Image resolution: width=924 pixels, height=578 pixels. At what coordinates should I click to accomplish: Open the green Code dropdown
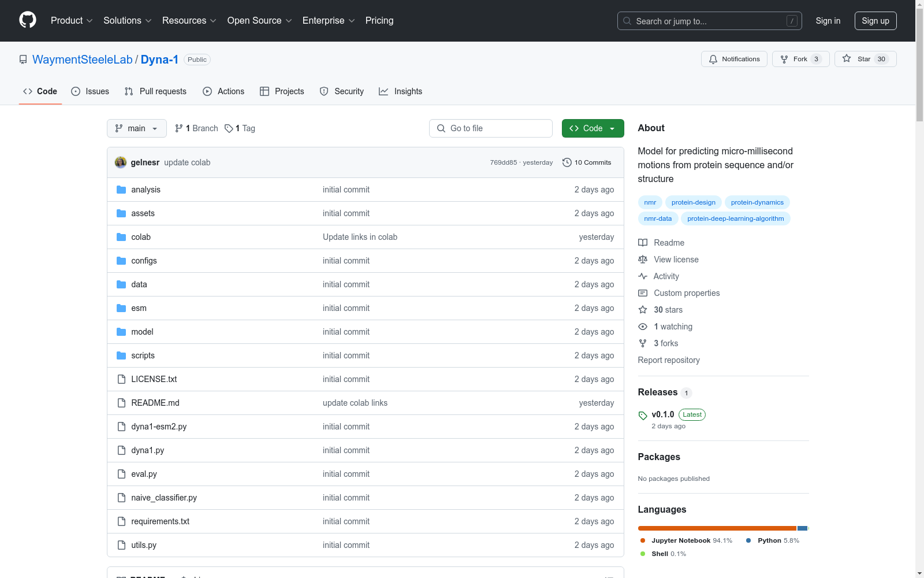593,128
